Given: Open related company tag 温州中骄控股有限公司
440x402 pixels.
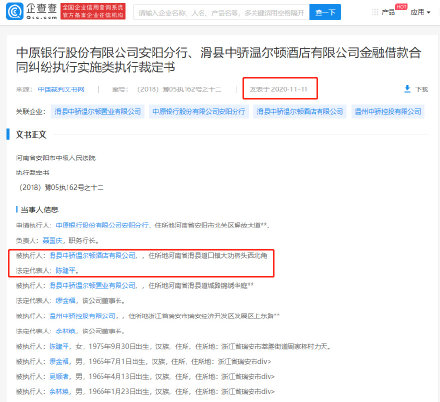Looking at the screenshot, I should 388,111.
